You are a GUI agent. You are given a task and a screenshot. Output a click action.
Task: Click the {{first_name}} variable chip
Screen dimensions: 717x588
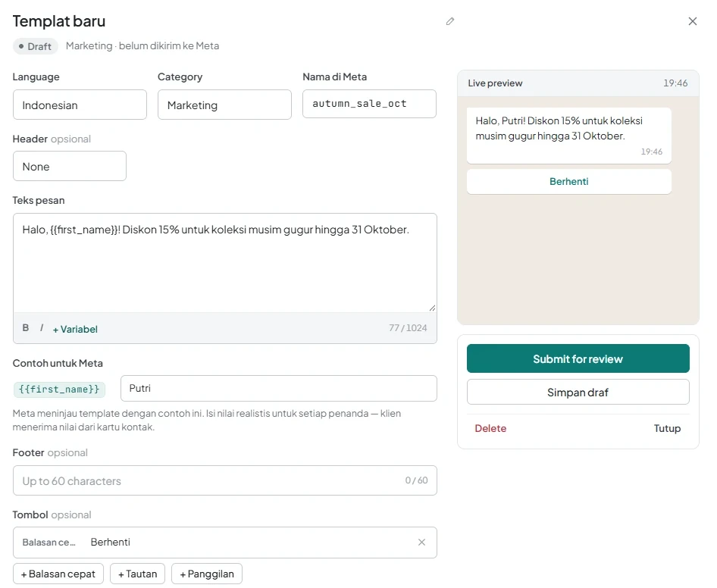[x=59, y=389]
